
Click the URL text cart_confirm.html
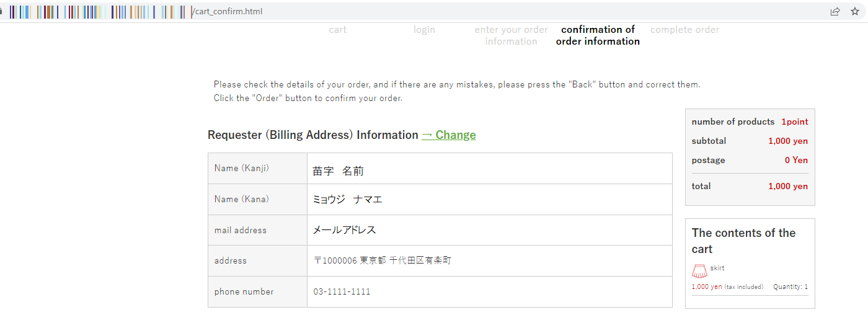(x=228, y=11)
